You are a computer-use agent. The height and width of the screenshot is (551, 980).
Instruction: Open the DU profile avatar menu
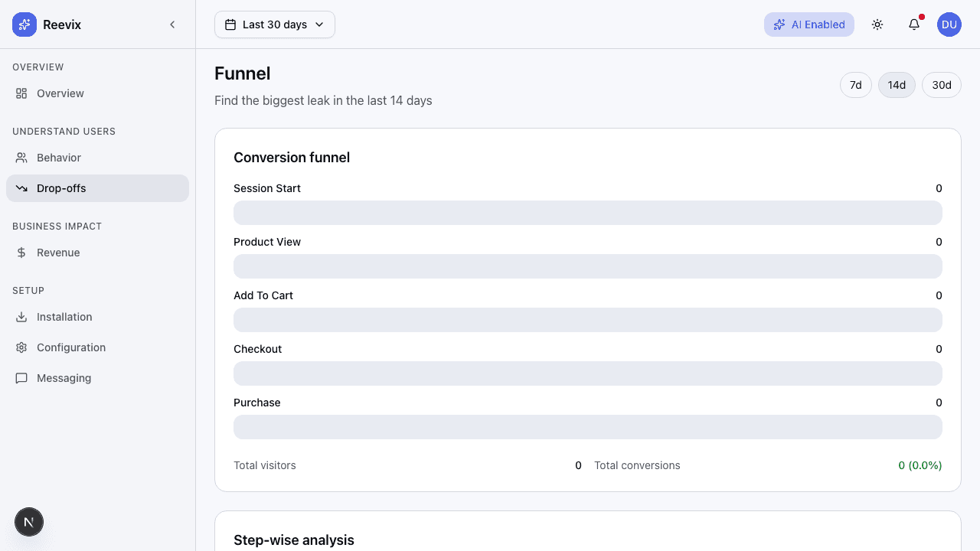click(x=949, y=24)
